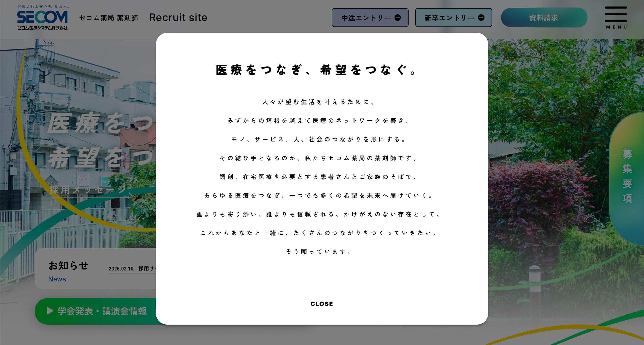The width and height of the screenshot is (644, 345).
Task: Click the お知らせ News heading
Action: coord(68,266)
